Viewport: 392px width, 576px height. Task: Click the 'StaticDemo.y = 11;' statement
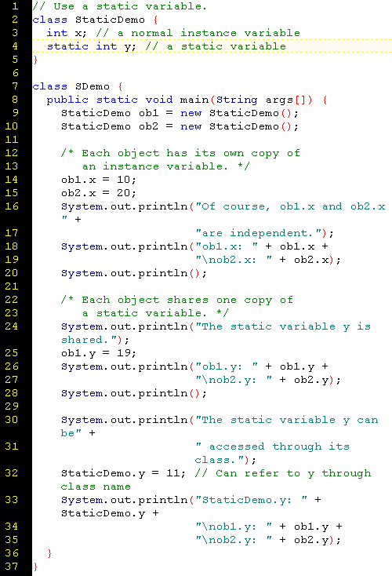tap(123, 473)
